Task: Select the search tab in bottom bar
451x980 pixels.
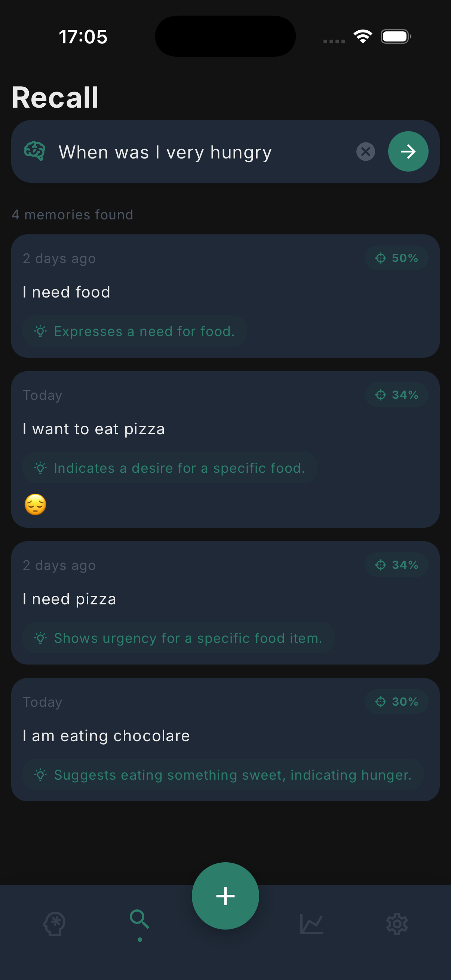Action: (x=140, y=920)
